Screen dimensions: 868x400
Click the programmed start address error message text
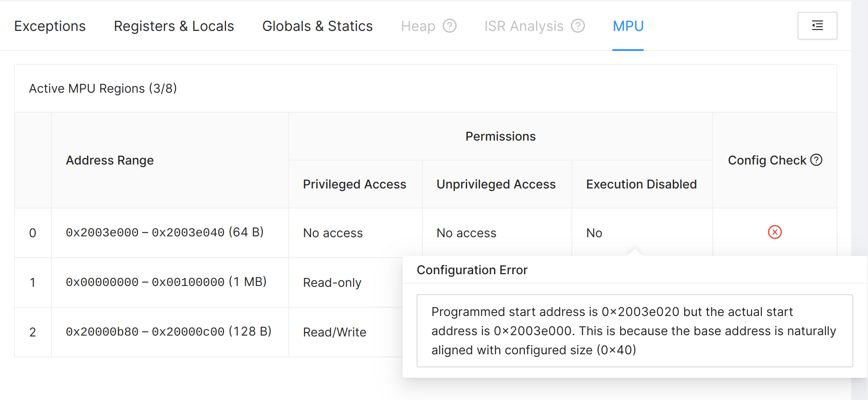point(633,331)
